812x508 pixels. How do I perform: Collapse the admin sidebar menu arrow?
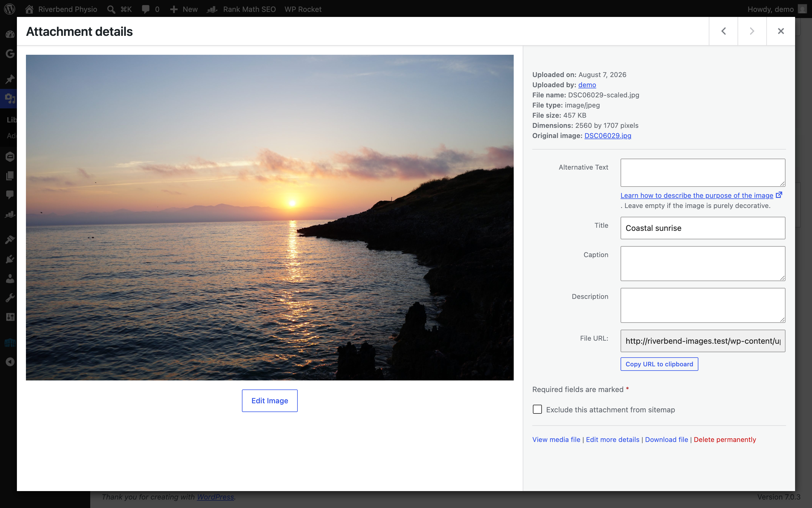click(x=10, y=362)
